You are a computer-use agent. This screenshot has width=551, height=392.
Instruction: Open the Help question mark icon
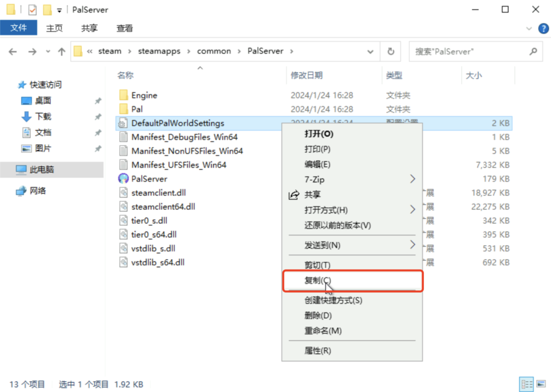click(x=543, y=28)
